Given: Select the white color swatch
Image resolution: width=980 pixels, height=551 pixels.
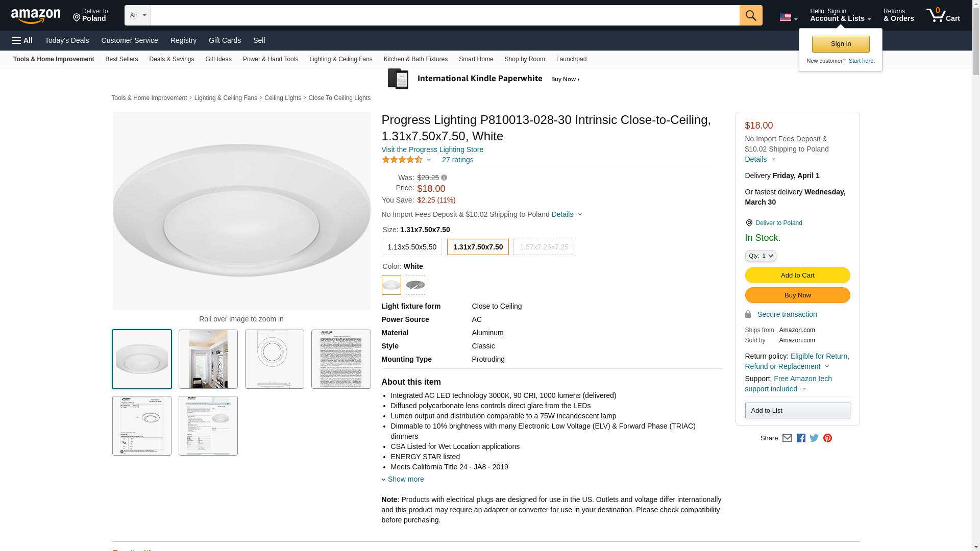Looking at the screenshot, I should [391, 285].
